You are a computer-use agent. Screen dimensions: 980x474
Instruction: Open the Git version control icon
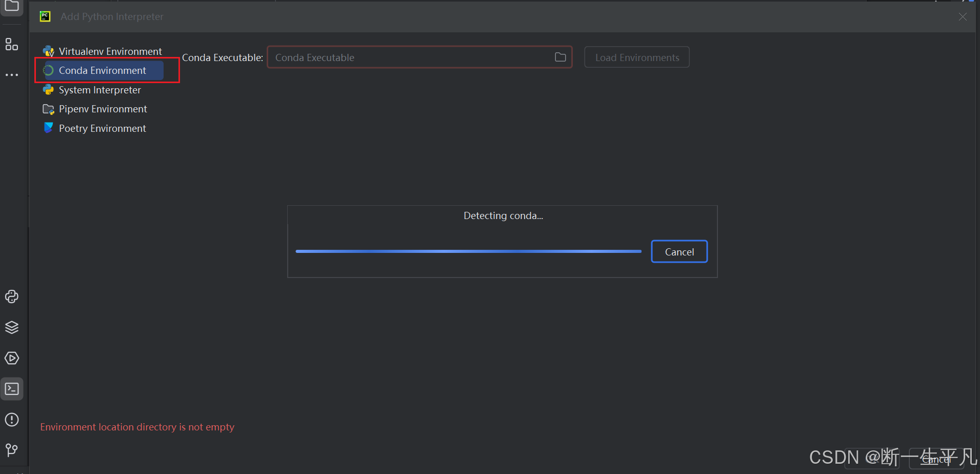click(11, 450)
